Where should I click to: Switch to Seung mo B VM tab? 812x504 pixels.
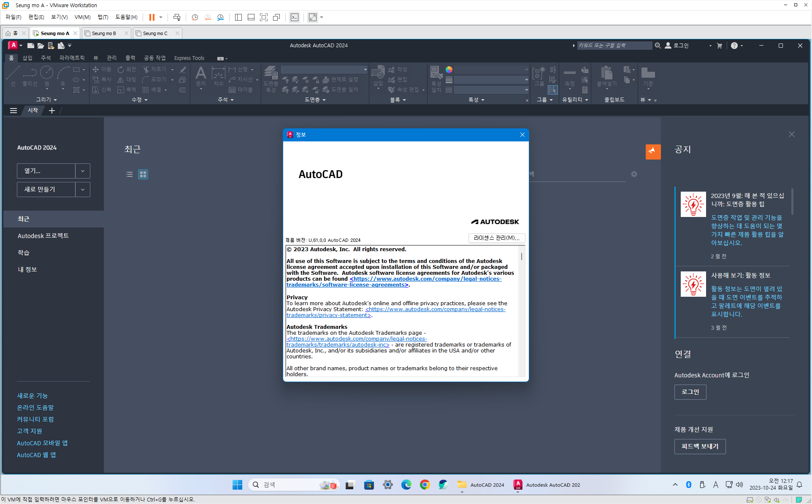click(104, 33)
